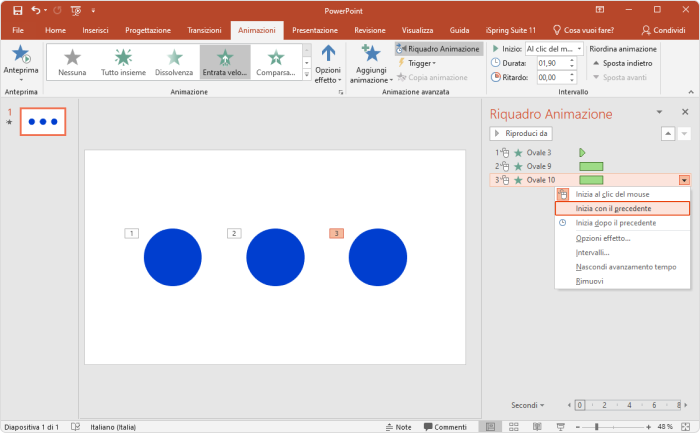Select the Nessuna animation effect
The width and height of the screenshot is (700, 433).
(x=72, y=62)
